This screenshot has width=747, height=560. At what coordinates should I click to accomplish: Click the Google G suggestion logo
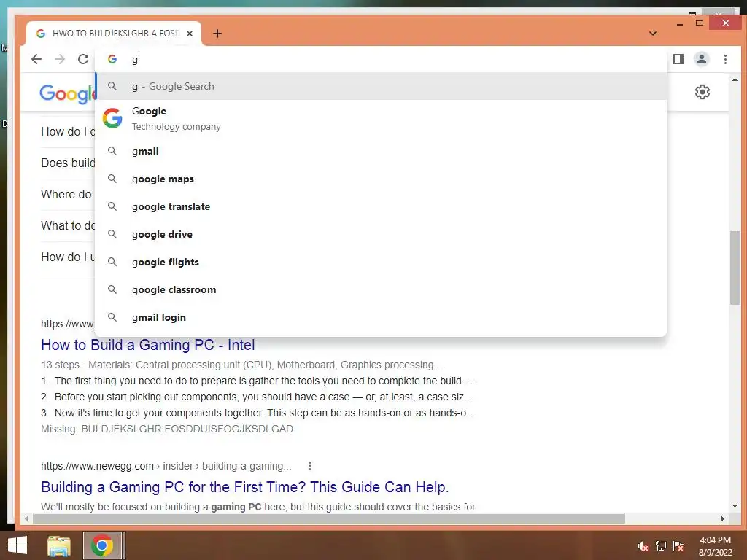tap(112, 118)
